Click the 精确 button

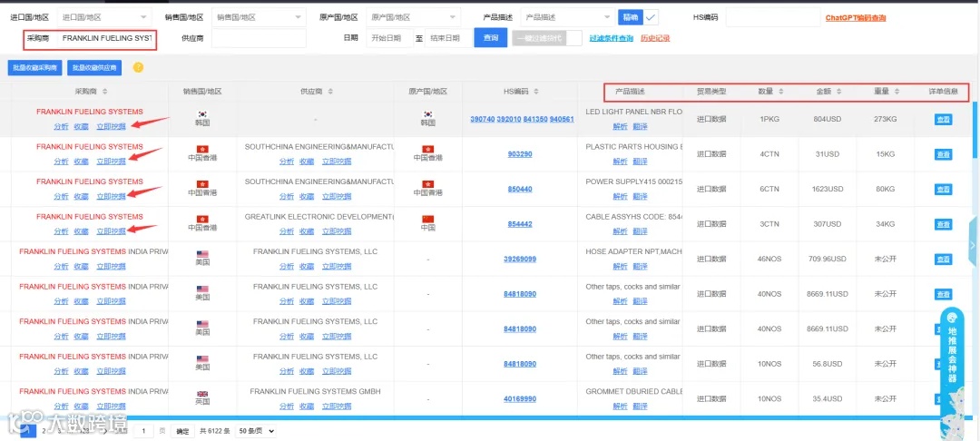pyautogui.click(x=631, y=17)
